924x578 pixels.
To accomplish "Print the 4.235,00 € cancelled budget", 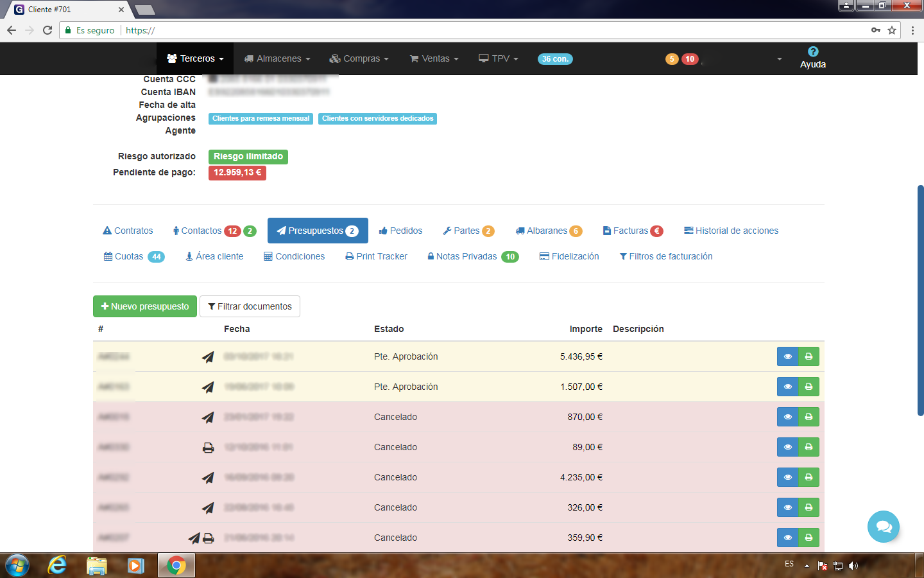I will click(809, 477).
